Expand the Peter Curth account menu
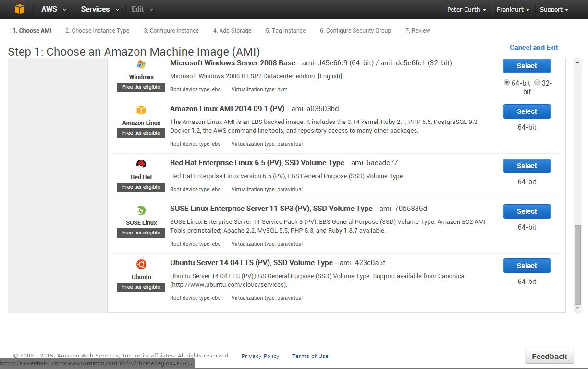 point(466,10)
